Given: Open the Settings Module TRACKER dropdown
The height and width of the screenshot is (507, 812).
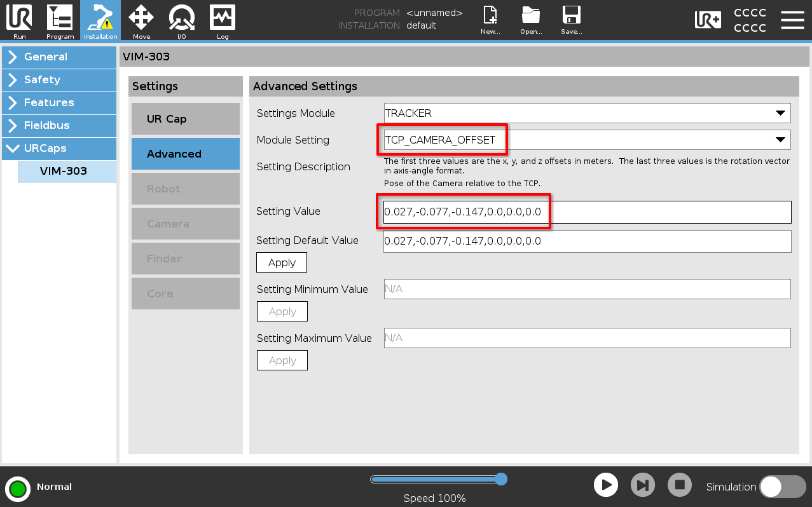Looking at the screenshot, I should point(587,113).
